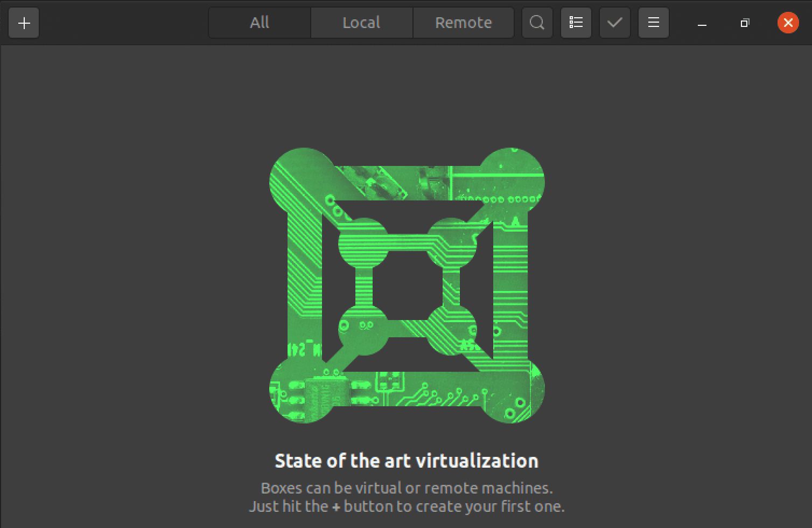Restore the Boxes window size
812x528 pixels.
pyautogui.click(x=745, y=23)
